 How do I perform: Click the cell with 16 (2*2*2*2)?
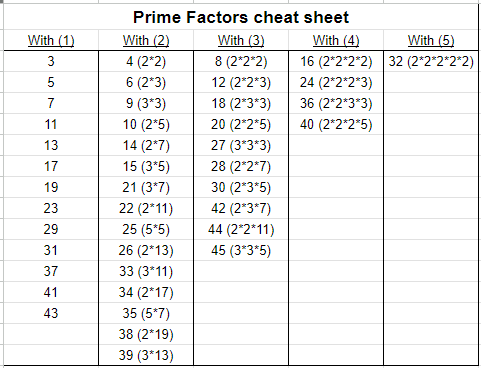tap(336, 61)
